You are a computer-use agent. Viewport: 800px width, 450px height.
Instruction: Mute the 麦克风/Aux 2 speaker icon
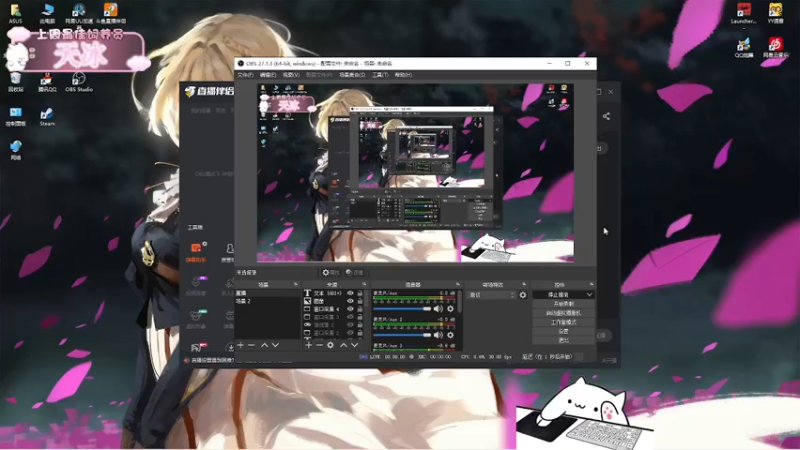[x=438, y=335]
